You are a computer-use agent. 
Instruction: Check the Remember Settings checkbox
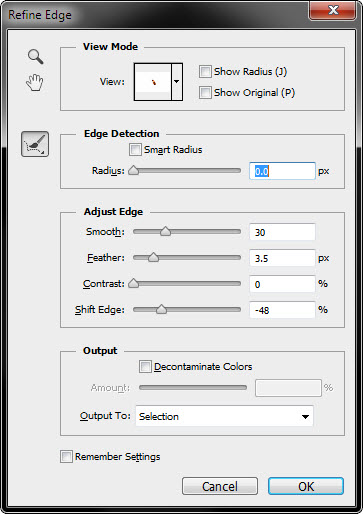pos(66,456)
